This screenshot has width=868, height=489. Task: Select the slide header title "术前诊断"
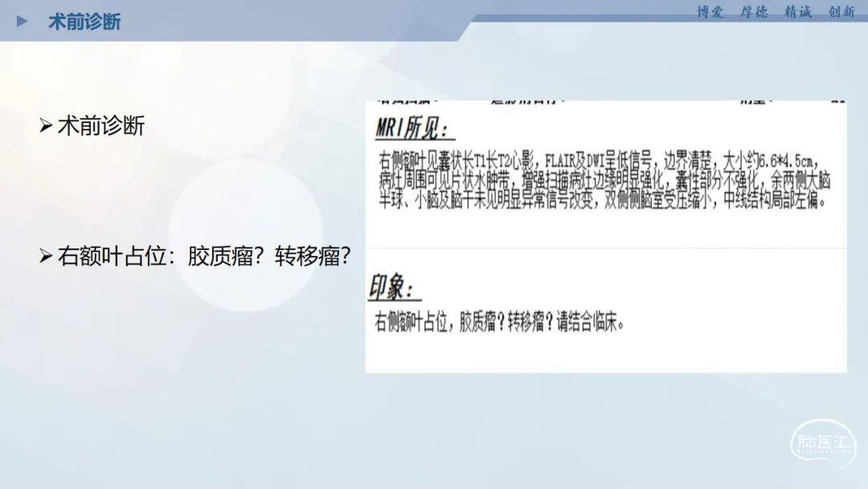pyautogui.click(x=84, y=23)
